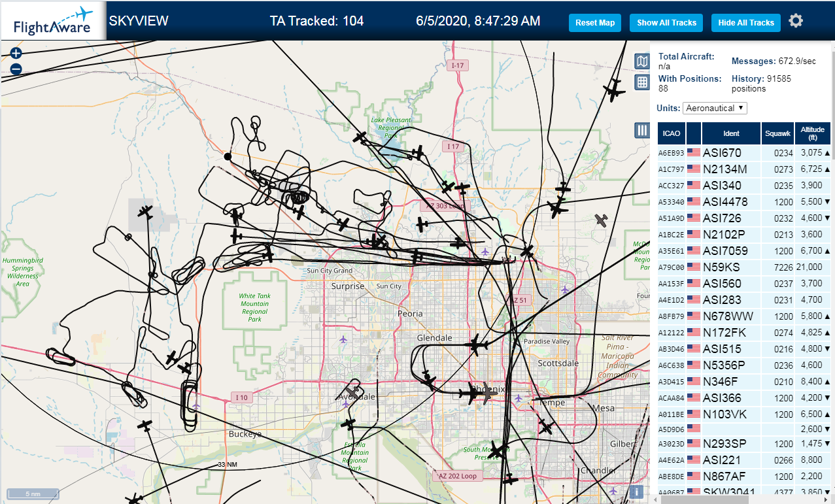This screenshot has height=504, width=835.
Task: Select the N103VK ident
Action: click(724, 414)
